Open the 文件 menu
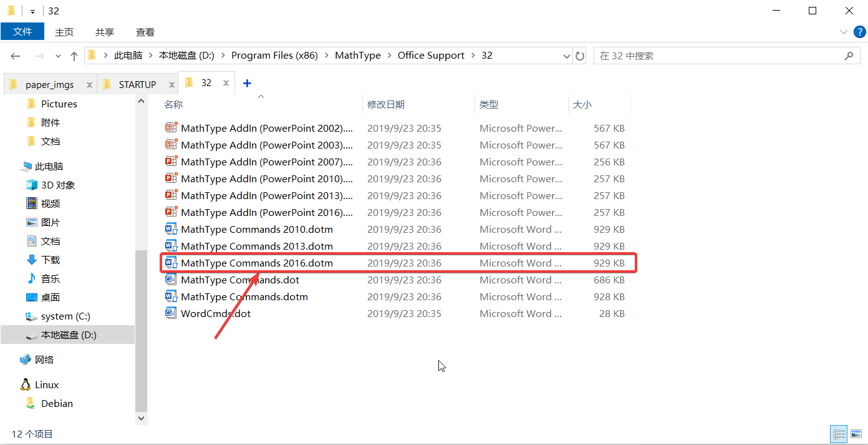 point(22,32)
